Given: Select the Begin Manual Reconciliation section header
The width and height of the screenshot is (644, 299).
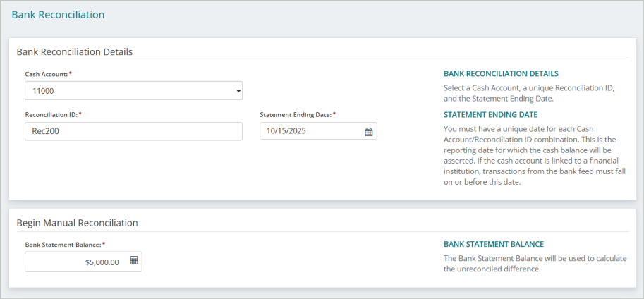Looking at the screenshot, I should [x=77, y=223].
